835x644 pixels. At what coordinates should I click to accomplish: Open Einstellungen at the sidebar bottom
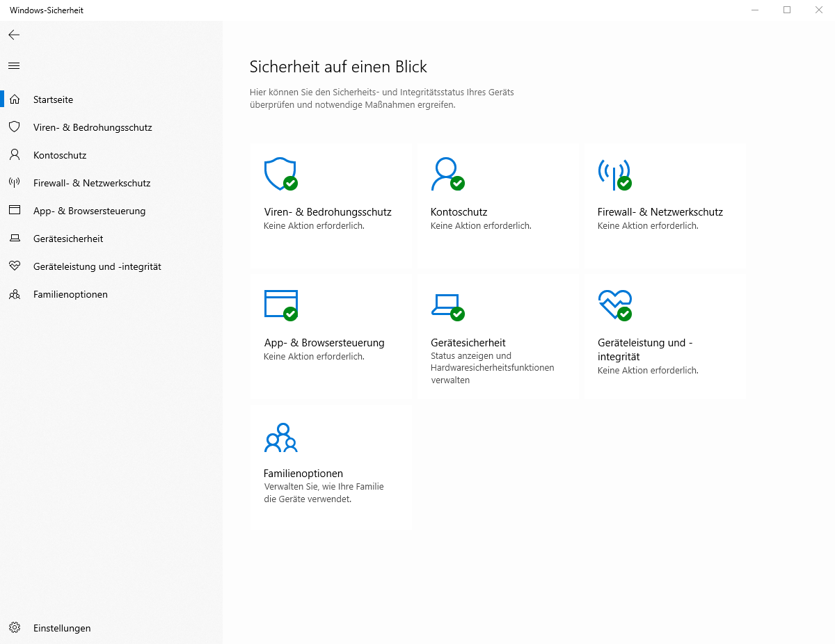tap(62, 628)
